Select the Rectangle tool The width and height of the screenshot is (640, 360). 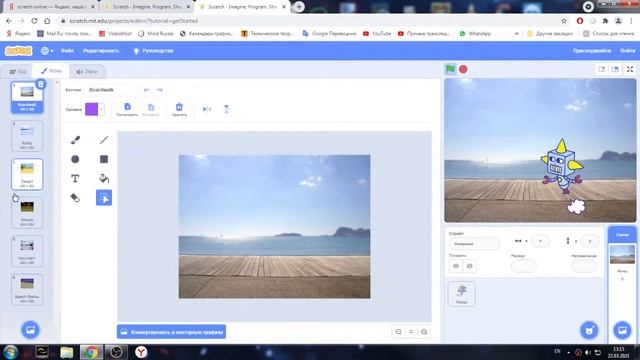click(104, 159)
